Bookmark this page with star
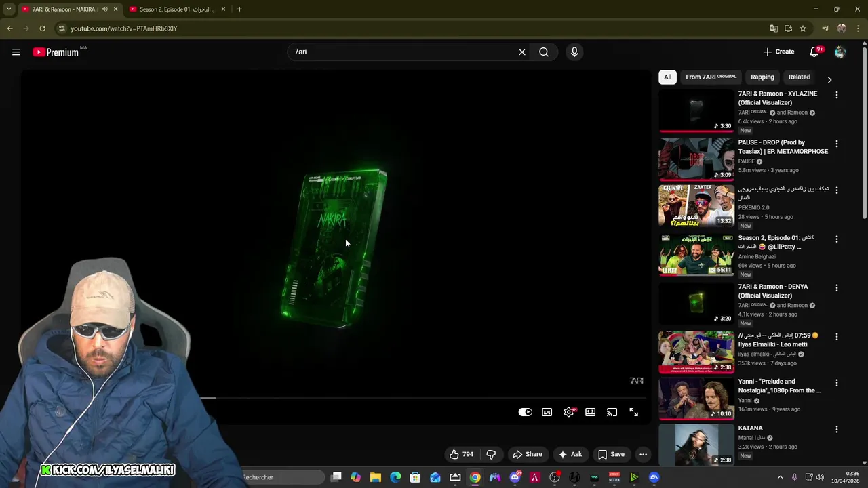The height and width of the screenshot is (488, 868). (803, 28)
